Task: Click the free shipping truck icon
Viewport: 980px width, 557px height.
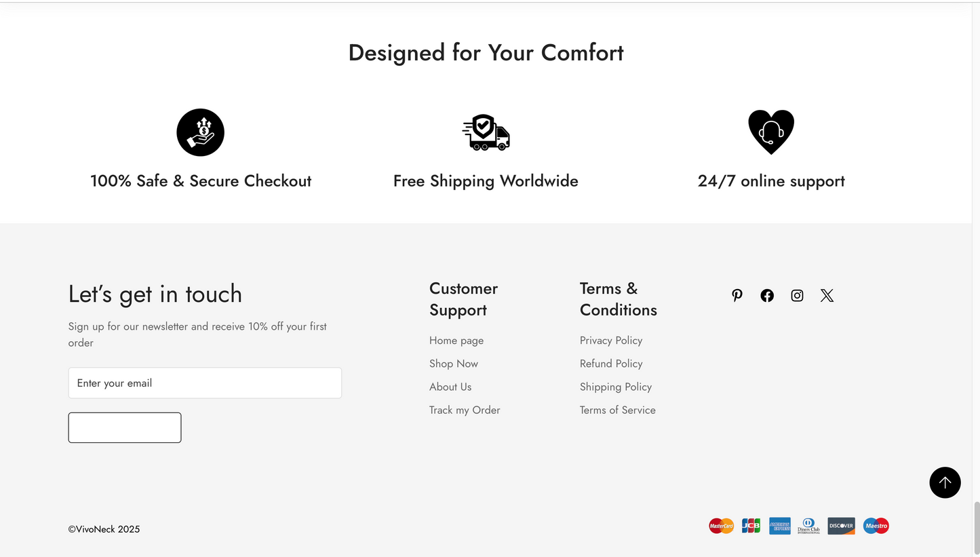Action: 486,132
